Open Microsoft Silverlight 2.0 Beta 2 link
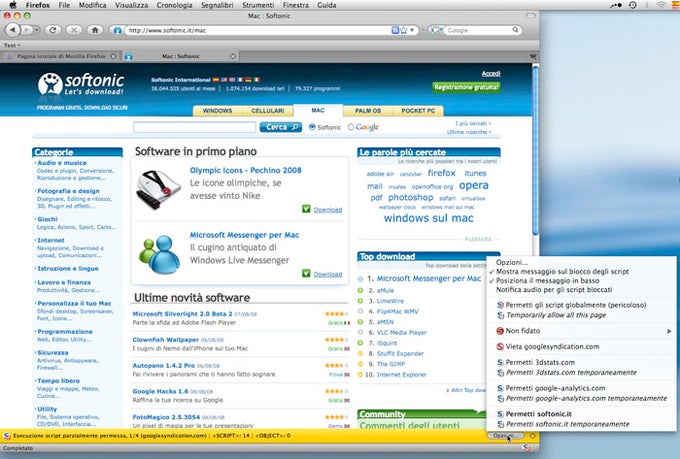Image resolution: width=680 pixels, height=459 pixels. [x=182, y=314]
